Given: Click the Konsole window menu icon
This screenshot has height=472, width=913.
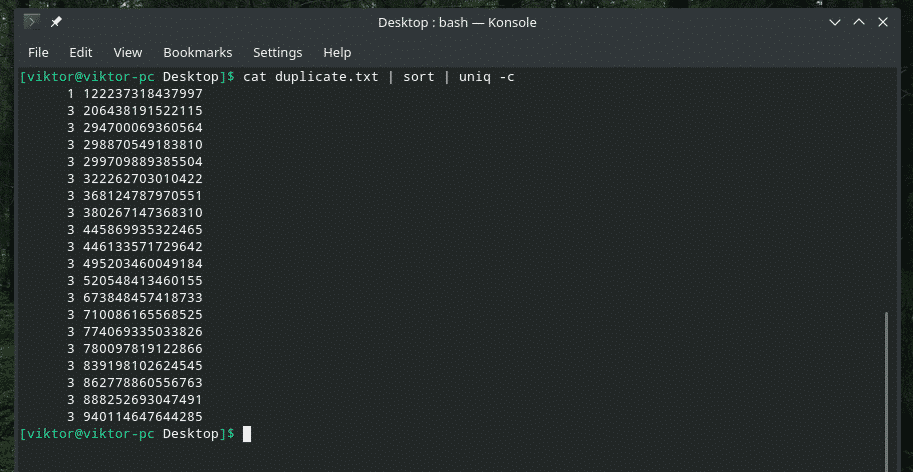Looking at the screenshot, I should (32, 22).
